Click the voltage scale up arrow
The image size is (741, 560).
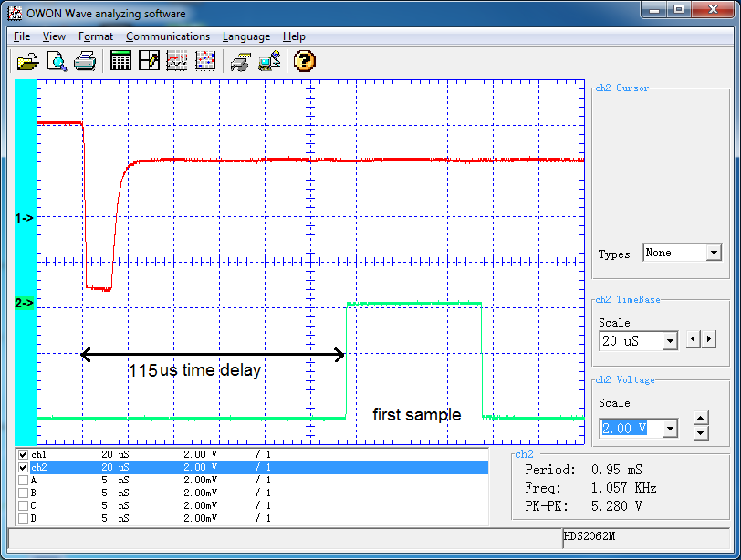[701, 419]
